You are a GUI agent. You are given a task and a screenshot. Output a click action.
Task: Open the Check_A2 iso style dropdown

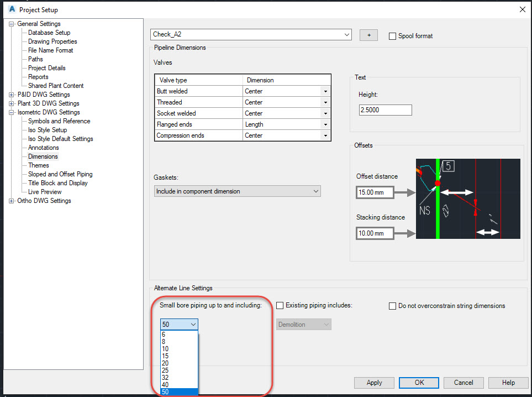pos(251,34)
